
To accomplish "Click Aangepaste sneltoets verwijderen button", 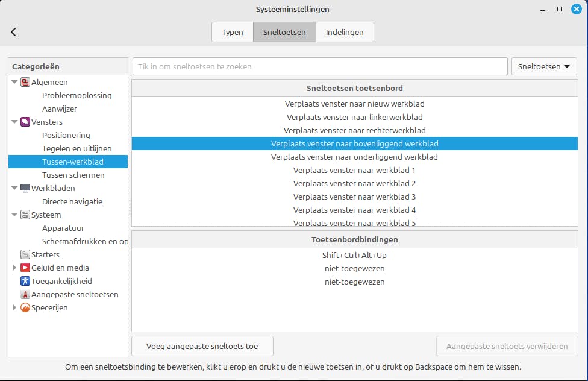I will click(x=507, y=346).
